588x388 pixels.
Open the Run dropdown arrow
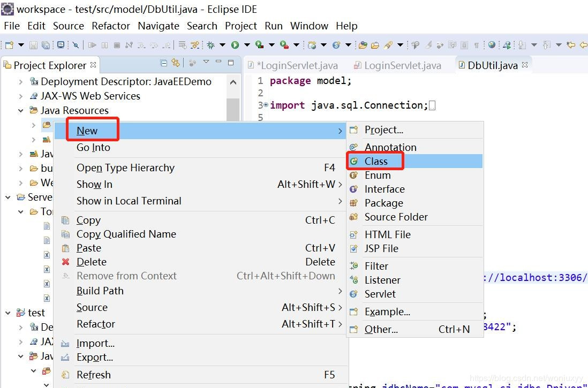[247, 45]
